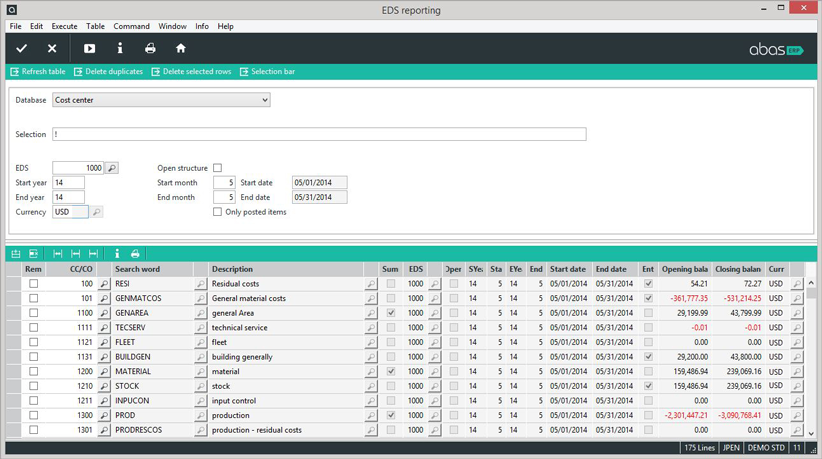Uncheck Sum box in GENAREA row

[x=391, y=313]
